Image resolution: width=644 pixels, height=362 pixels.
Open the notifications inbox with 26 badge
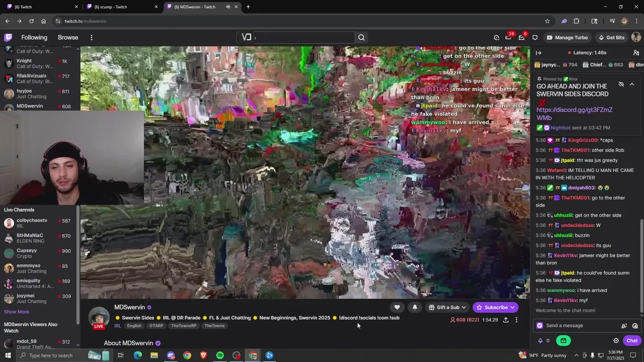(x=508, y=37)
